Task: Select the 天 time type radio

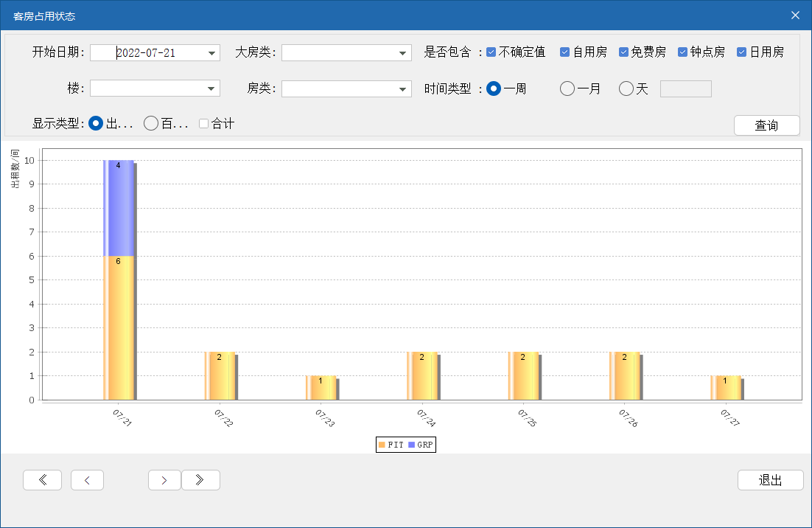Action: coord(626,88)
